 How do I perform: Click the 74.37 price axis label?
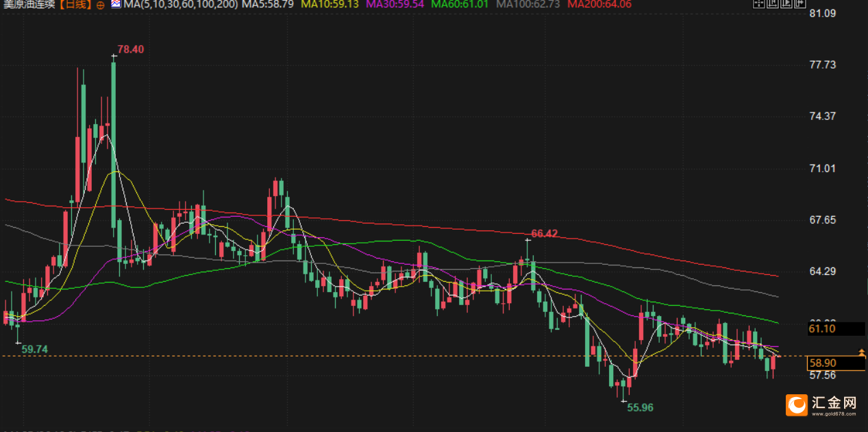[x=823, y=117]
